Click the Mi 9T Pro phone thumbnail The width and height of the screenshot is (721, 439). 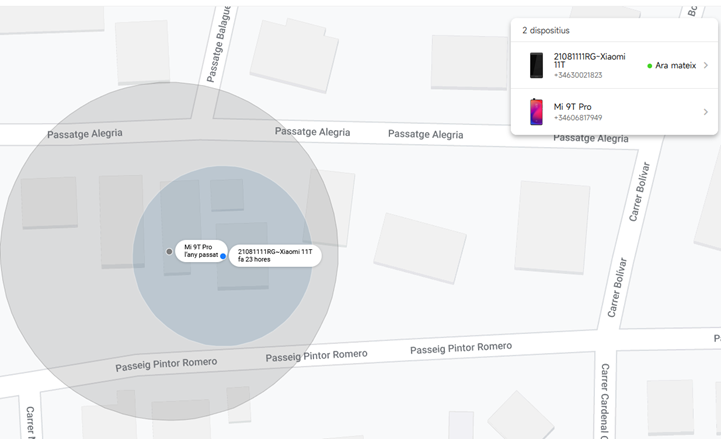tap(537, 111)
